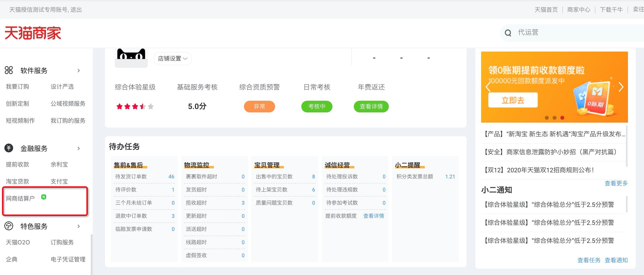
Task: Click the star rating icons
Action: pyautogui.click(x=135, y=106)
